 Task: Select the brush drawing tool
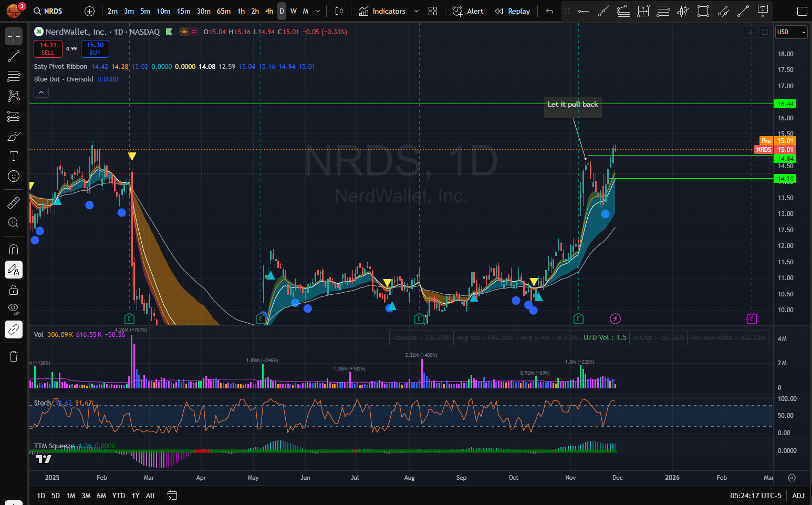pyautogui.click(x=14, y=136)
